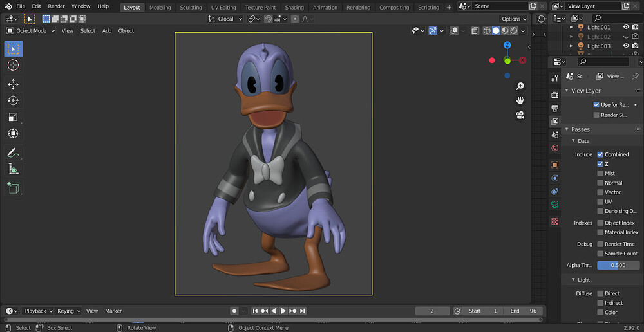Open the Scene properties tab

(555, 134)
